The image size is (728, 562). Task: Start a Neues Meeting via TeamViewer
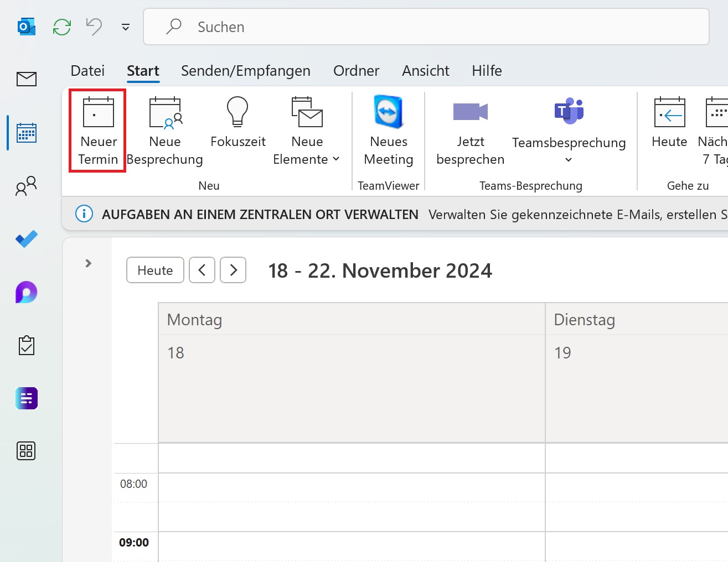click(x=388, y=130)
